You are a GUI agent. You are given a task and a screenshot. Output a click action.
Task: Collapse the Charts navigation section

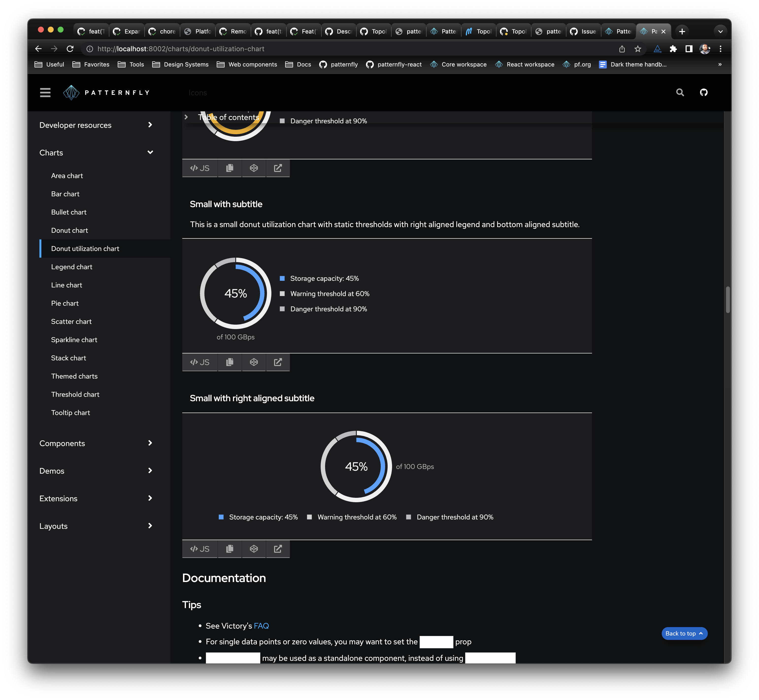150,153
